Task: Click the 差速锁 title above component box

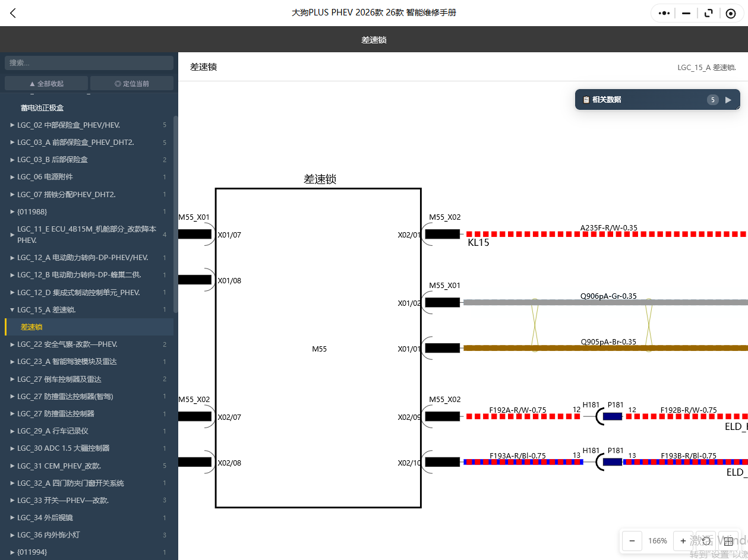Action: coord(320,179)
